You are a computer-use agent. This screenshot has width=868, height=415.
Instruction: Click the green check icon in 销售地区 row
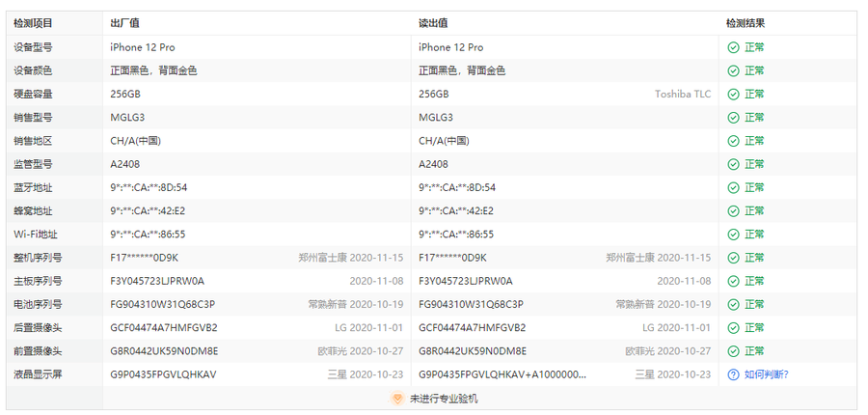coord(733,141)
